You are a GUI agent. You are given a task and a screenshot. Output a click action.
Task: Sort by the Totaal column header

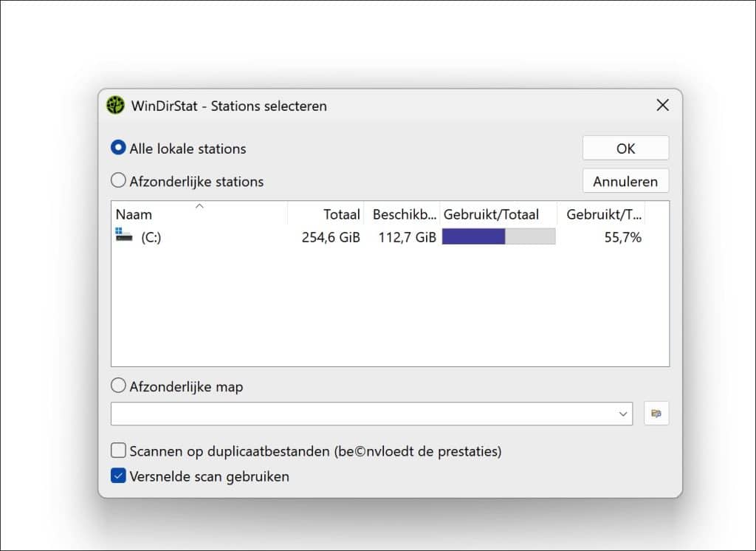[x=326, y=213]
